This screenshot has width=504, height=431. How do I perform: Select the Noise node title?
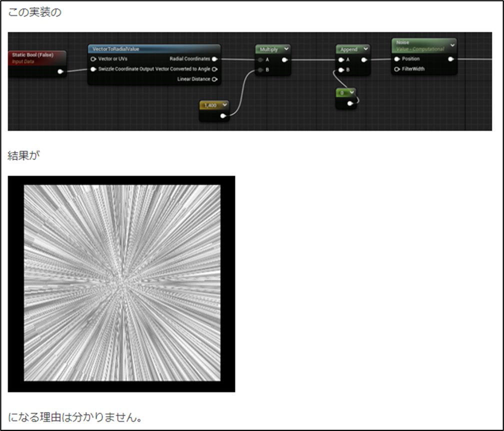(402, 42)
